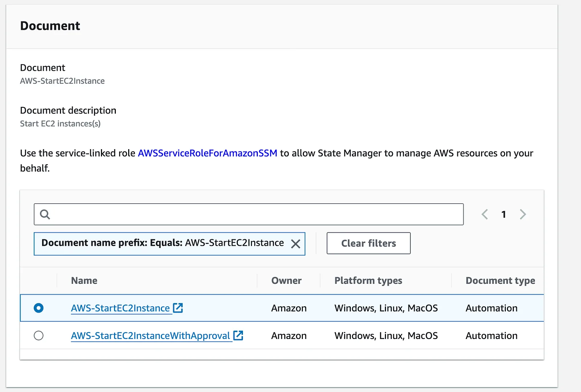Sort by the Platform types column header
This screenshot has width=581, height=392.
[368, 281]
